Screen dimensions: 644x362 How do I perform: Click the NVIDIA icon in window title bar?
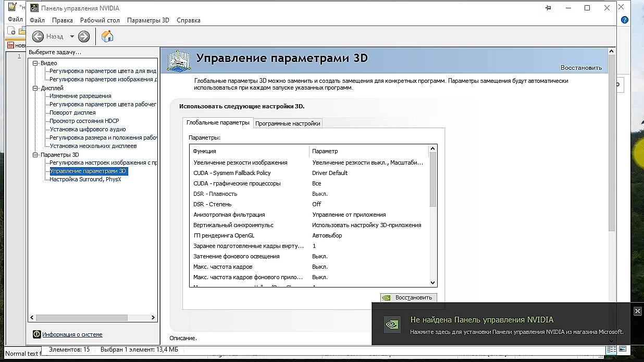(x=34, y=8)
